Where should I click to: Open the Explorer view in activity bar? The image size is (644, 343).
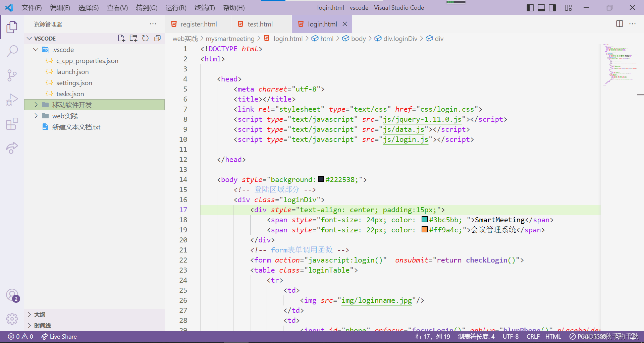pyautogui.click(x=12, y=27)
